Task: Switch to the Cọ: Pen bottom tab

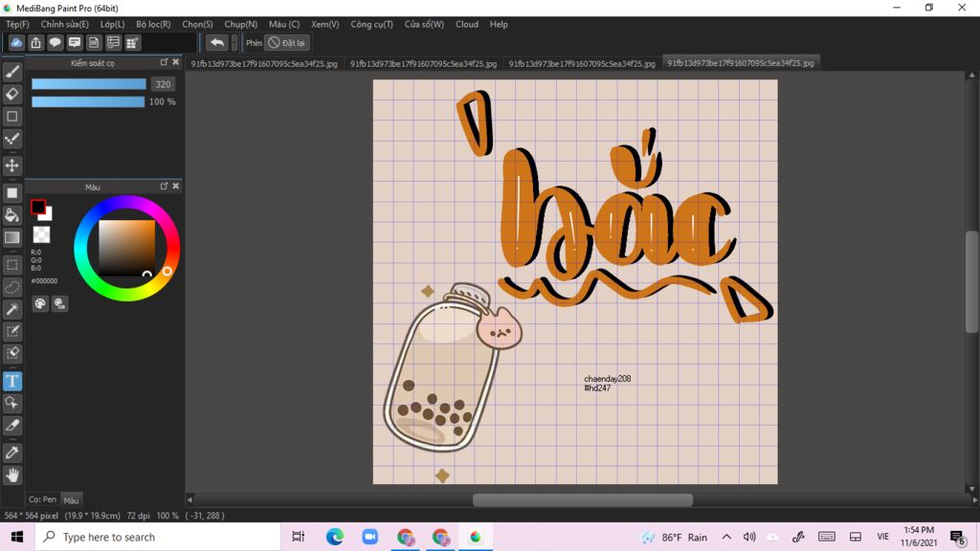Action: click(x=42, y=499)
